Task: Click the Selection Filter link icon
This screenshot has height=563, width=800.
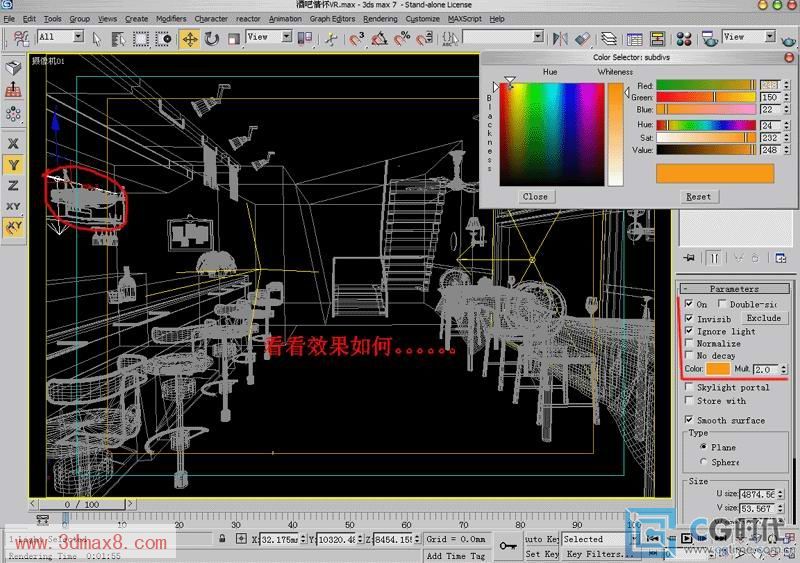Action: 21,39
